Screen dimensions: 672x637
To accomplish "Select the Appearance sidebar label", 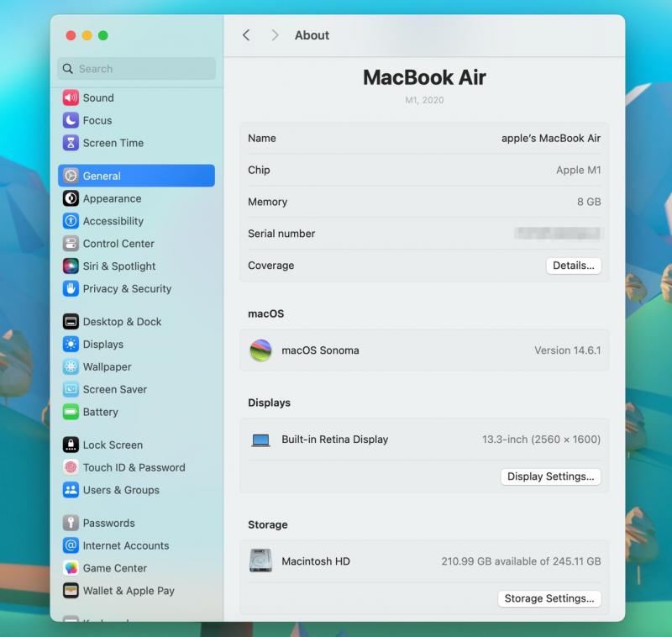I will (x=112, y=198).
